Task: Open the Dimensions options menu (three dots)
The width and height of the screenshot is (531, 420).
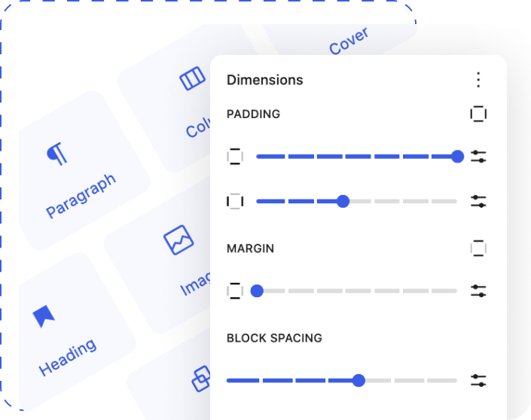Action: coord(478,80)
